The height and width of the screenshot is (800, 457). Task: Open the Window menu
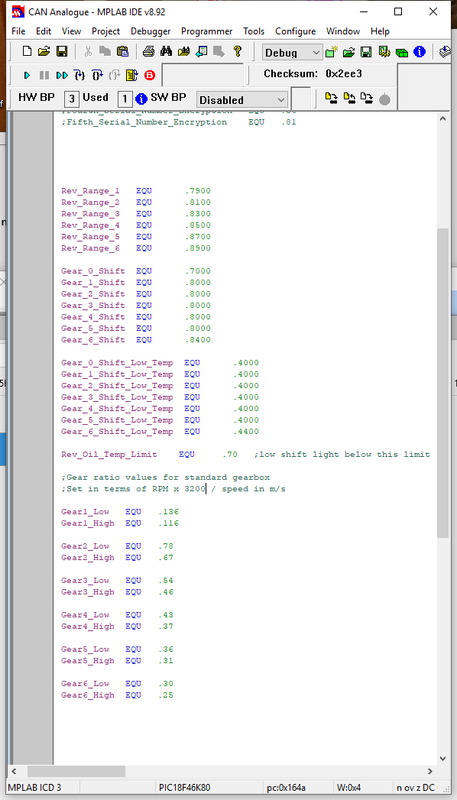(x=343, y=31)
